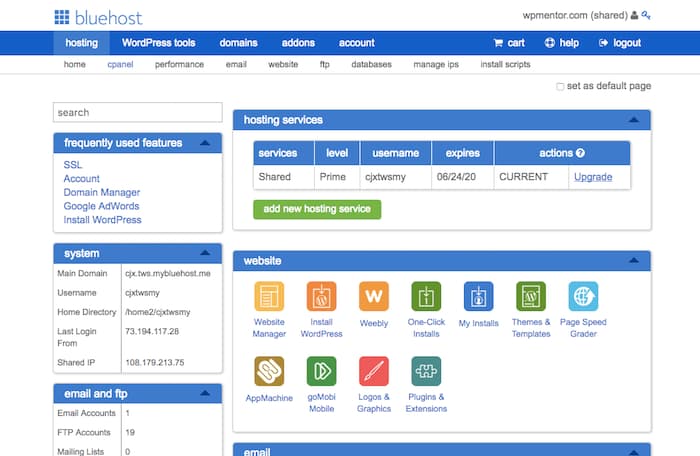
Task: Open the install scripts sub-navigation item
Action: (x=505, y=64)
